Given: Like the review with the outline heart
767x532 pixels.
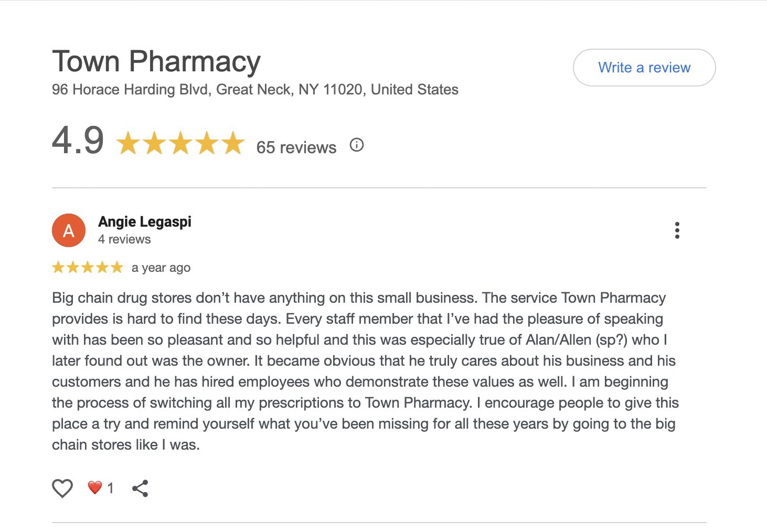Looking at the screenshot, I should tap(62, 488).
